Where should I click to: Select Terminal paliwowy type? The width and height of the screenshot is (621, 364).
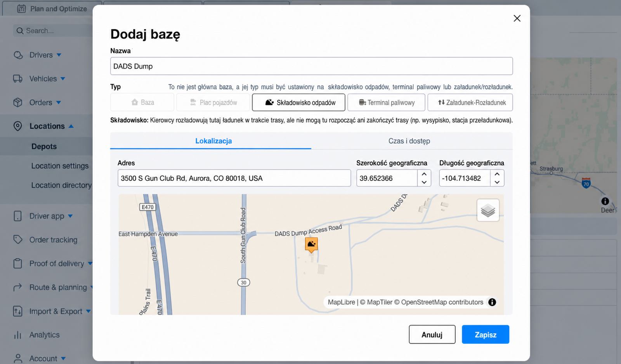pyautogui.click(x=386, y=102)
